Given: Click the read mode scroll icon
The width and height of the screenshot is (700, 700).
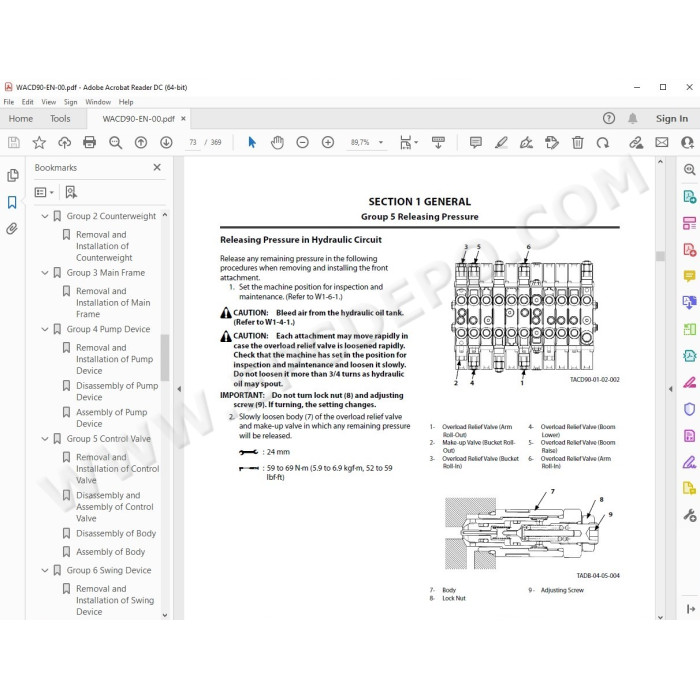Looking at the screenshot, I should [438, 142].
